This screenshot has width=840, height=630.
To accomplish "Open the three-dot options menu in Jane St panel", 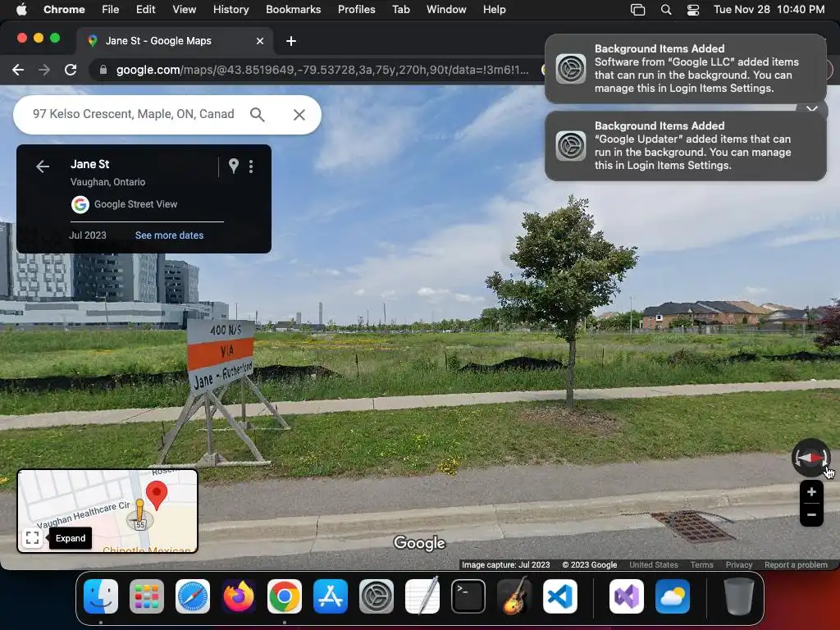I will (x=251, y=166).
